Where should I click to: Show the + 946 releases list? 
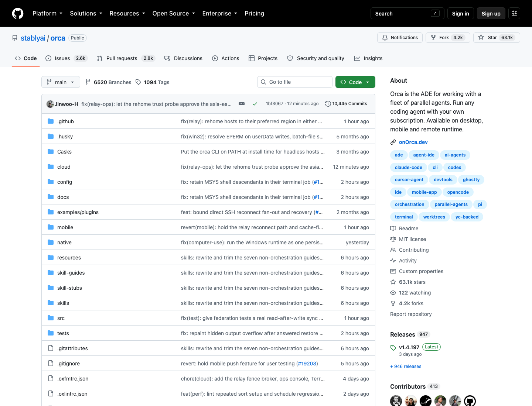406,367
